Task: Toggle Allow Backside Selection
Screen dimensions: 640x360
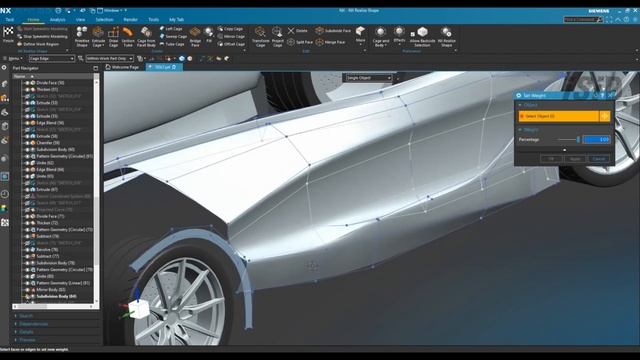Action: pyautogui.click(x=422, y=36)
